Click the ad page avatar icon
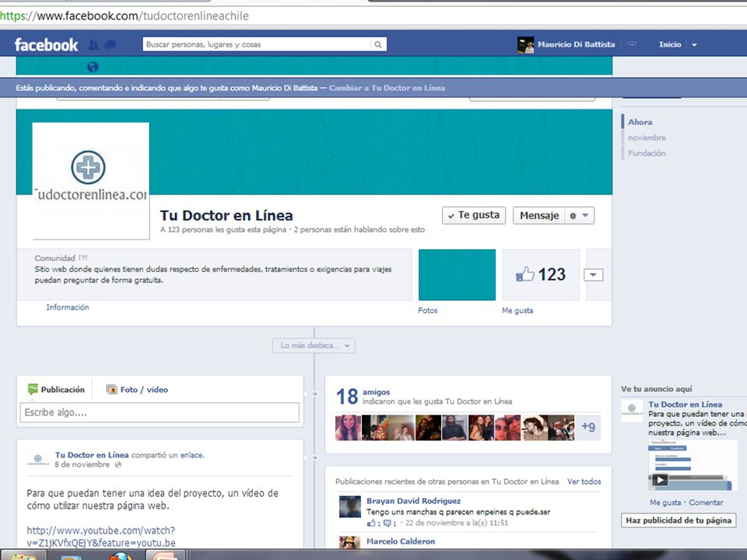The width and height of the screenshot is (747, 560). click(x=632, y=410)
